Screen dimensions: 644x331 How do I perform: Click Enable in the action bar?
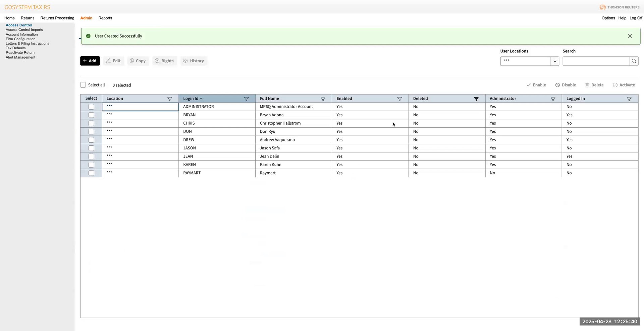(536, 85)
